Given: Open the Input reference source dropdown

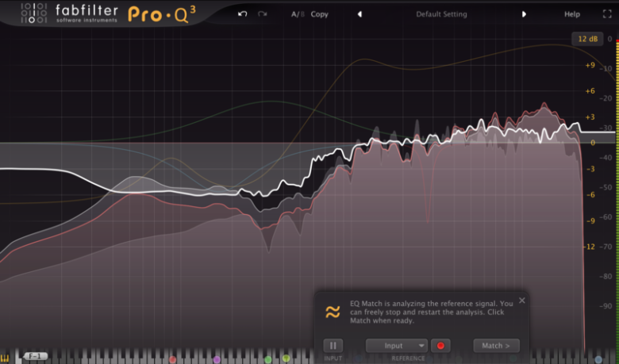Looking at the screenshot, I should click(396, 346).
